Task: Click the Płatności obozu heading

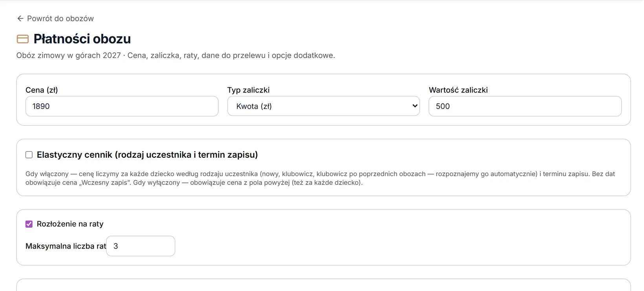Action: [x=82, y=39]
